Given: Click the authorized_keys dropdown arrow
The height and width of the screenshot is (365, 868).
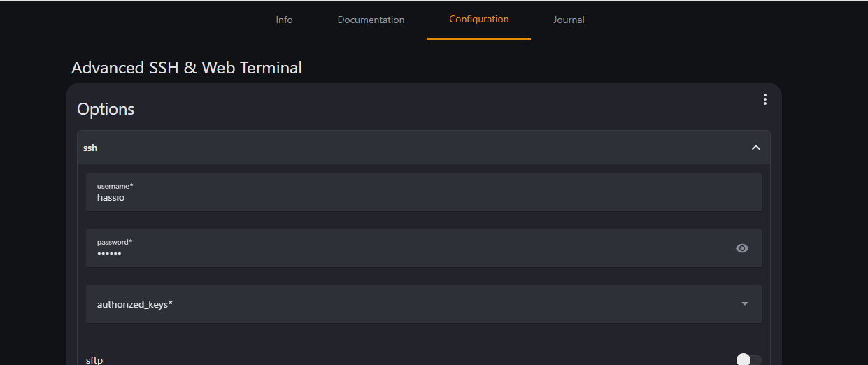Looking at the screenshot, I should (744, 303).
